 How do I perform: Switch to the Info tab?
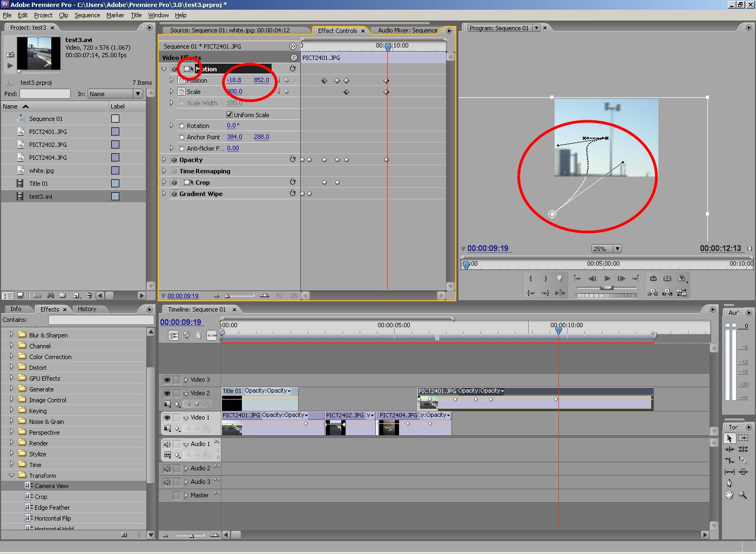point(16,309)
